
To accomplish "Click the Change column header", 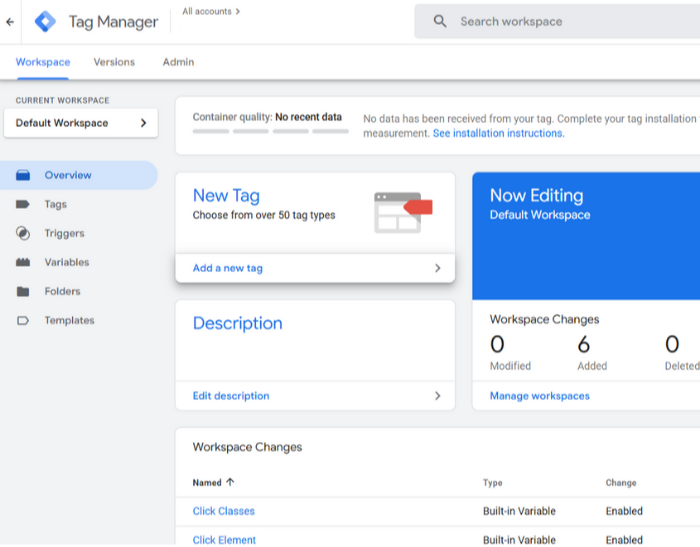I will [621, 482].
